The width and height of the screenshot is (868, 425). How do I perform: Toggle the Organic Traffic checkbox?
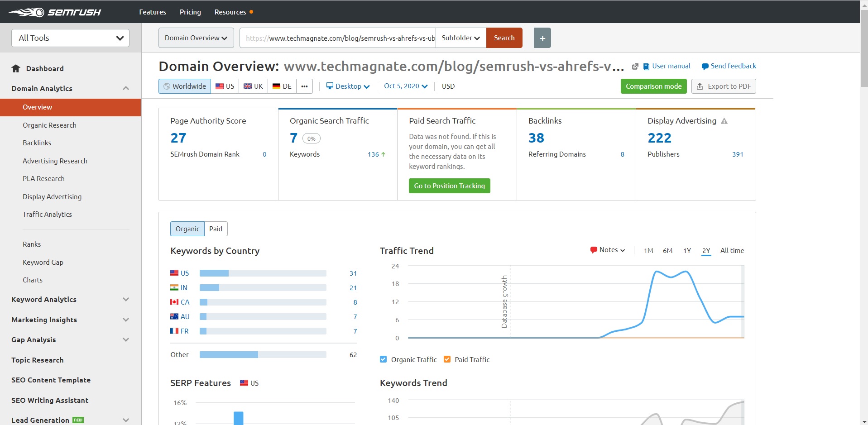click(384, 359)
